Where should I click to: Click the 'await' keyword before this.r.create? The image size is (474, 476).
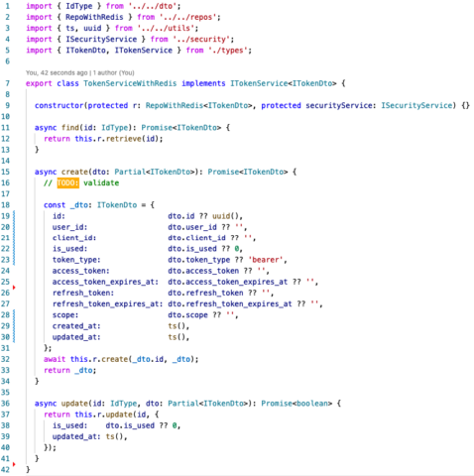[55, 359]
